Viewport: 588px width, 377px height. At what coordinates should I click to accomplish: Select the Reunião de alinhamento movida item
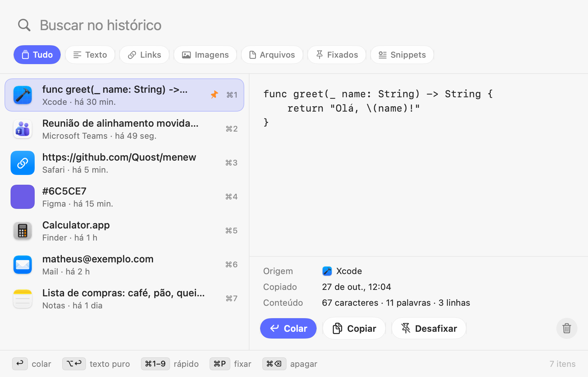click(x=124, y=129)
